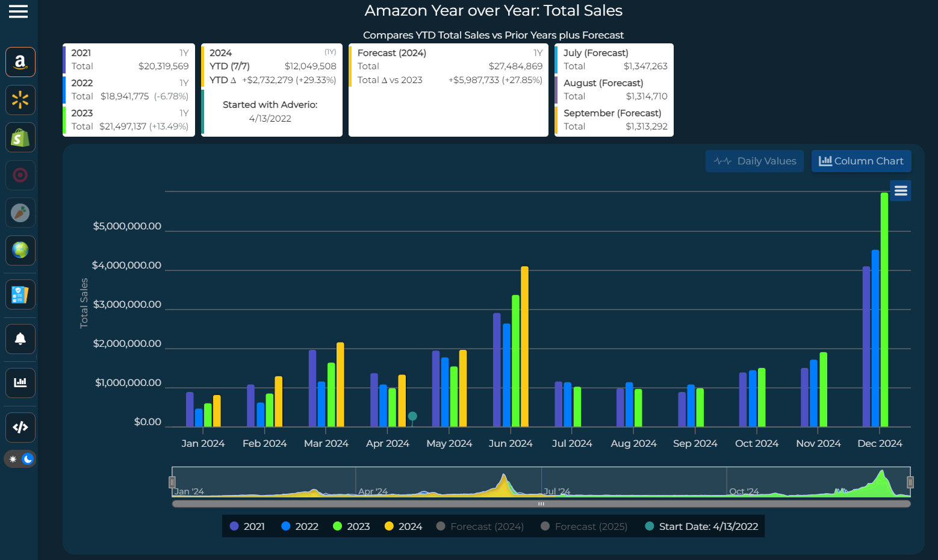938x560 pixels.
Task: Click July (Forecast) total $1,347,263
Action: 645,66
